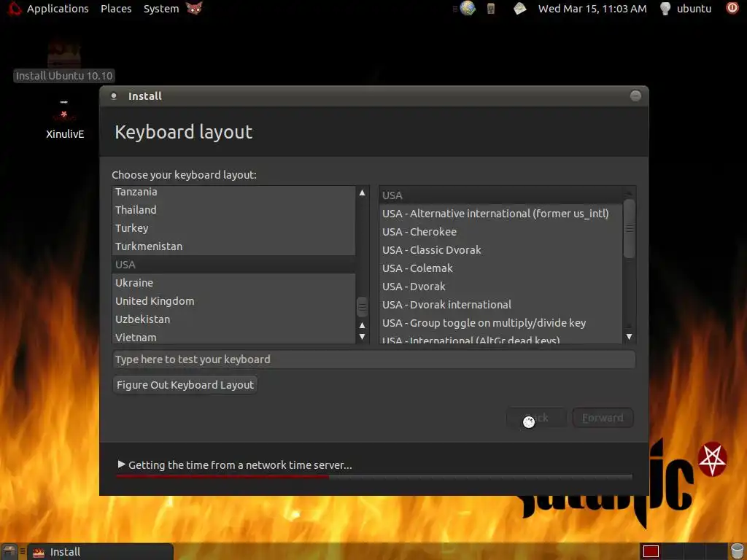The height and width of the screenshot is (560, 747).
Task: Select USA - Dvorak variant
Action: [x=500, y=286]
